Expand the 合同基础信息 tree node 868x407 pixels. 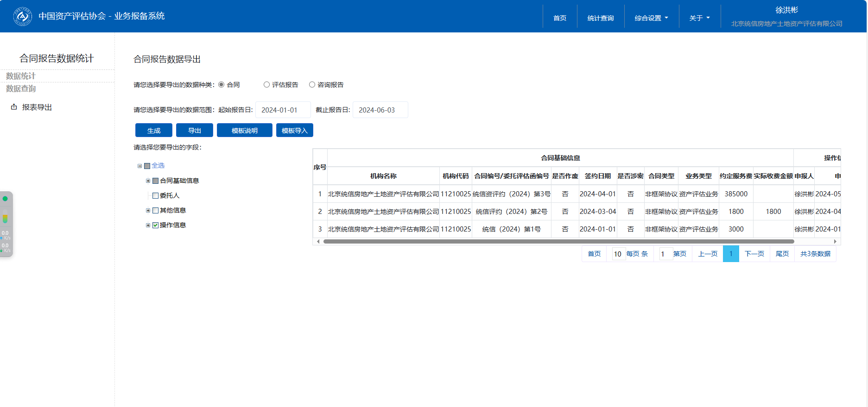coord(148,181)
